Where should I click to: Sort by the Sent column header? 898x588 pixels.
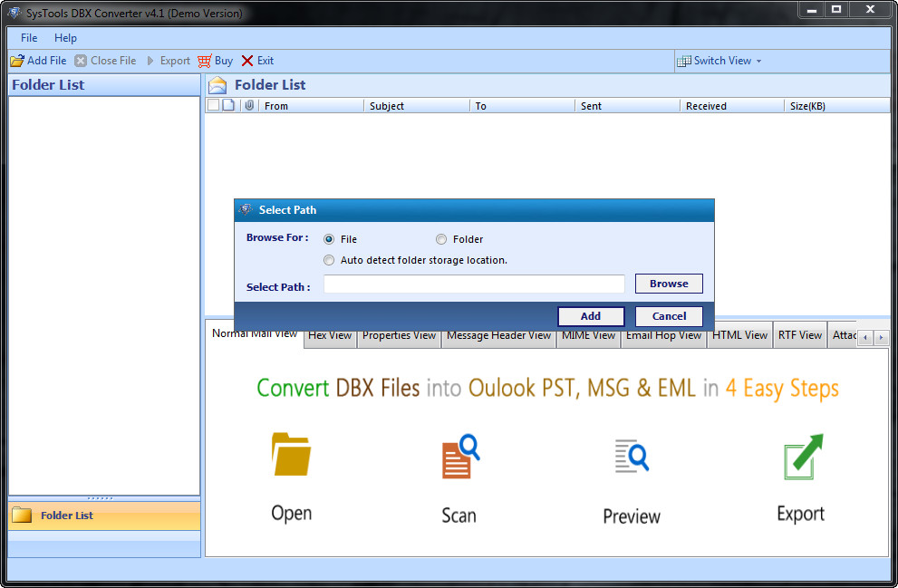point(627,106)
